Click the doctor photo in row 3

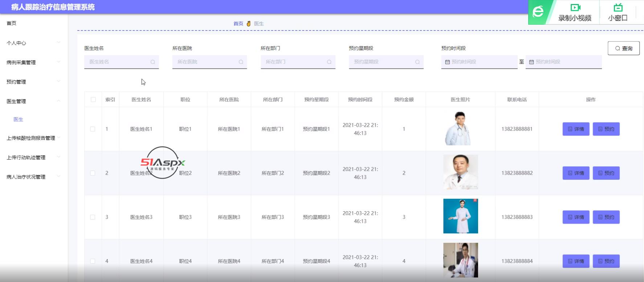(460, 216)
